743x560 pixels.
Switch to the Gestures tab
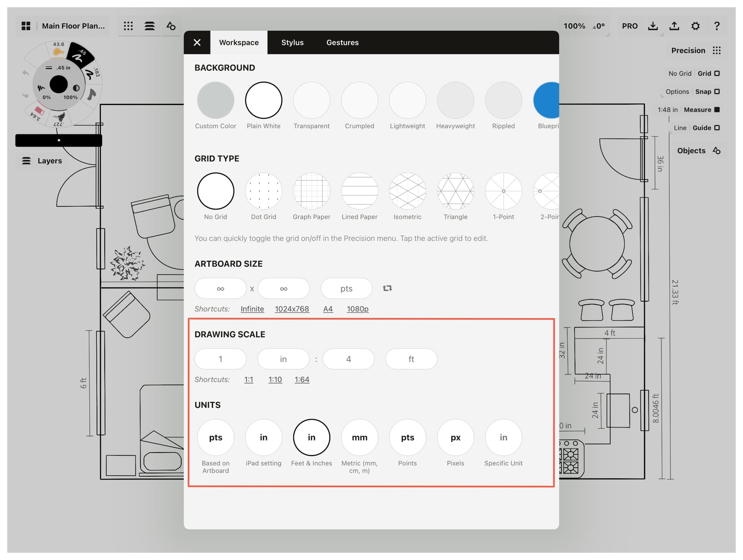342,42
